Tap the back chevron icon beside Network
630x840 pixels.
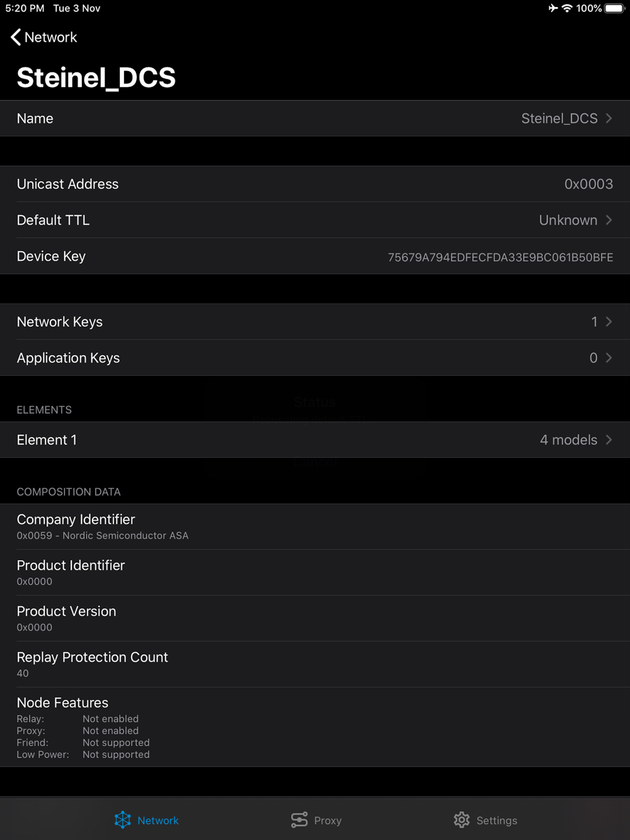pos(16,37)
